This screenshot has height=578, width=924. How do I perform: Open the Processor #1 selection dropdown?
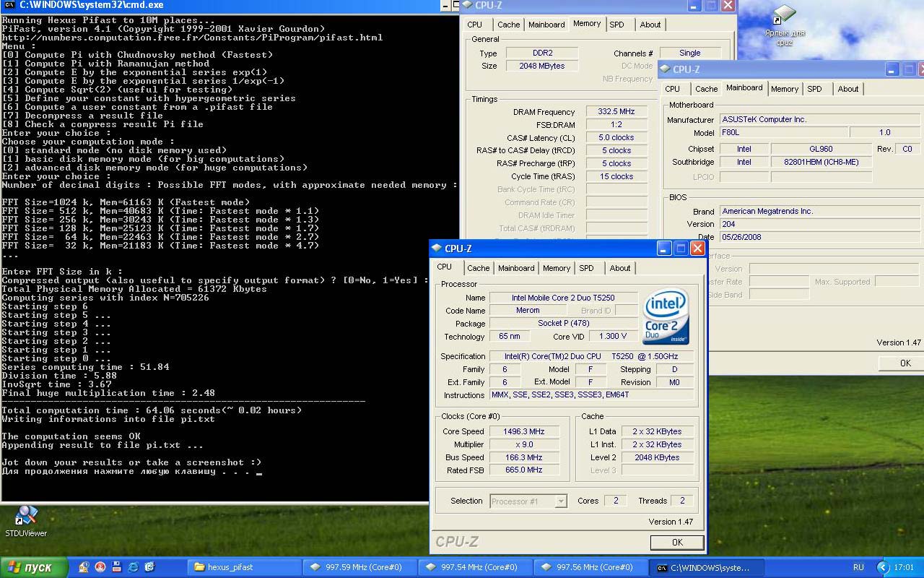point(528,501)
